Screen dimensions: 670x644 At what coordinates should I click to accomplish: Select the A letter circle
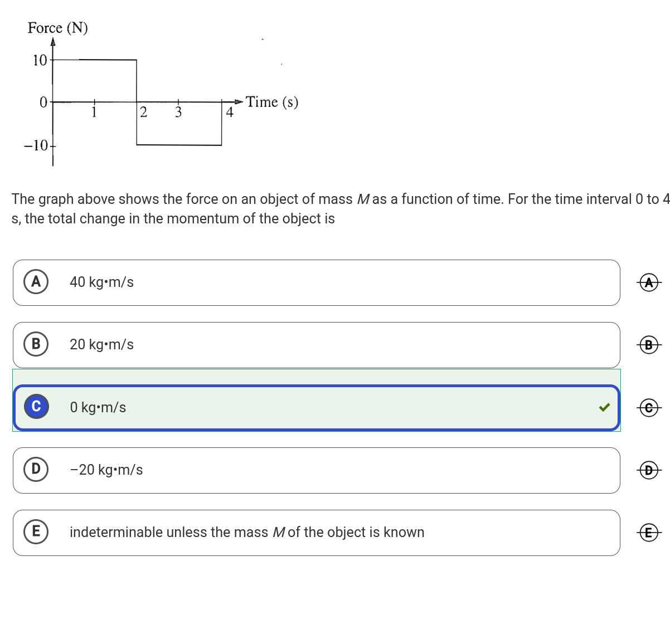click(x=36, y=282)
